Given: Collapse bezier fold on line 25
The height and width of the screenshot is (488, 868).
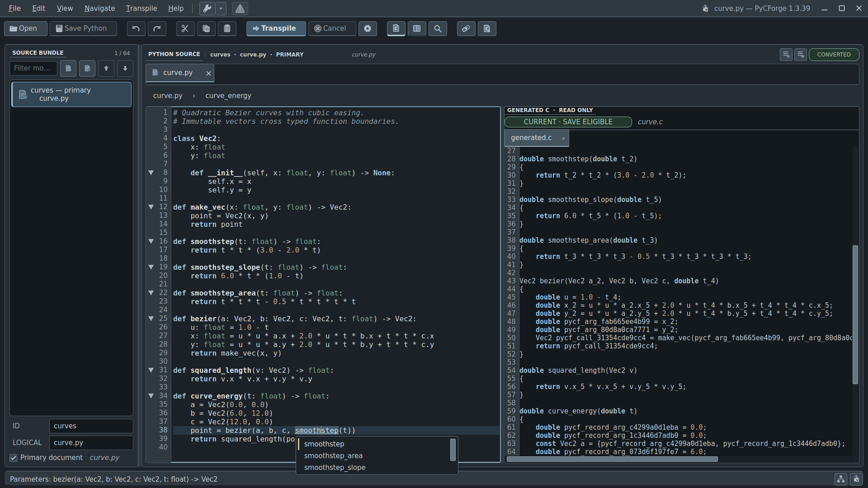Looking at the screenshot, I should 151,319.
